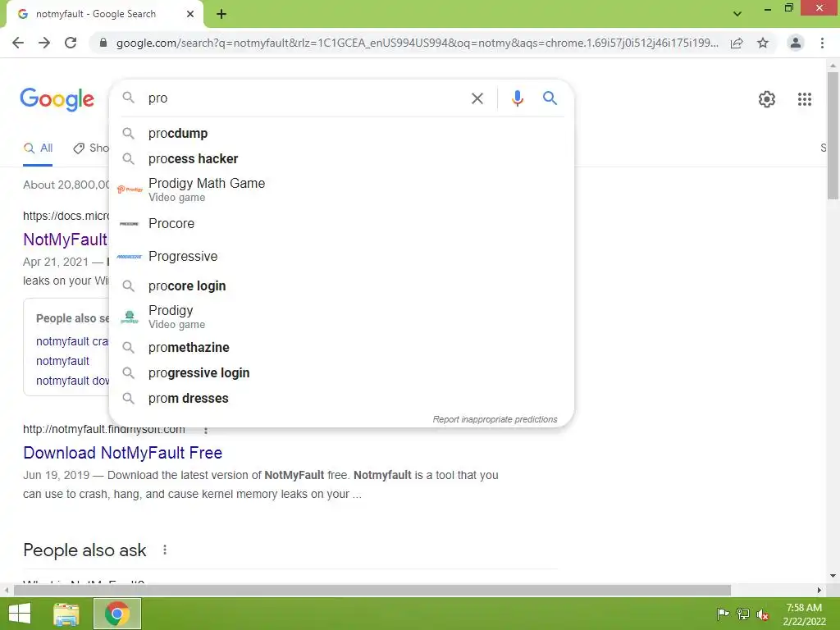Bookmark this tab with the star icon
840x630 pixels.
tap(763, 43)
